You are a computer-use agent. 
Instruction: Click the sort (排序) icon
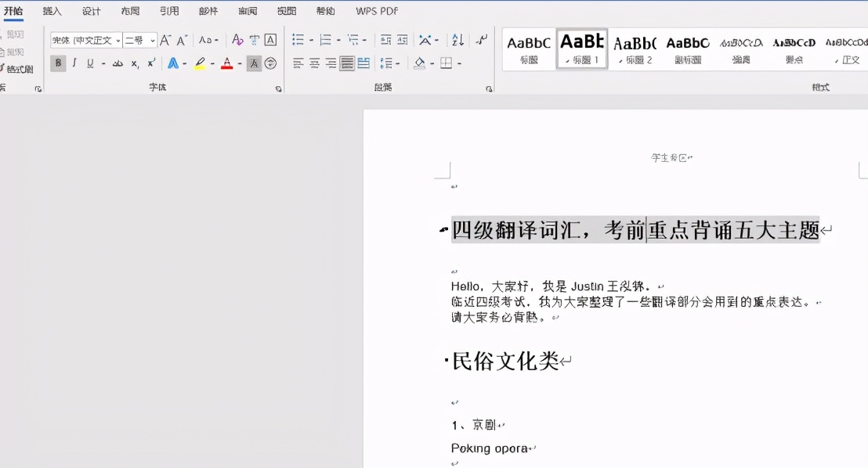tap(457, 40)
